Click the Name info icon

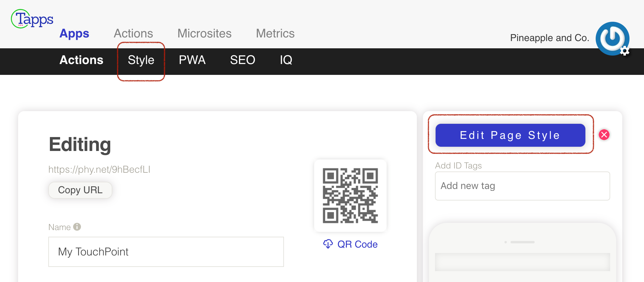click(77, 227)
